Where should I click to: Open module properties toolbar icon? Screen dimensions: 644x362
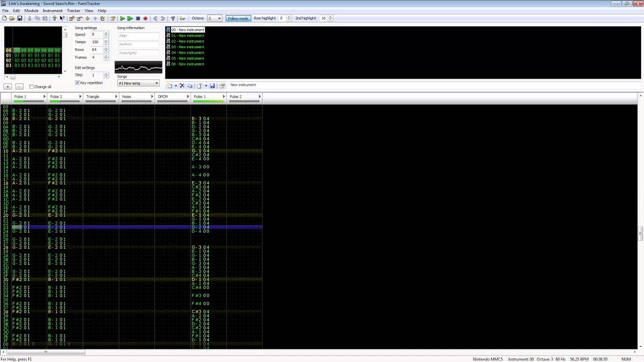pyautogui.click(x=112, y=18)
